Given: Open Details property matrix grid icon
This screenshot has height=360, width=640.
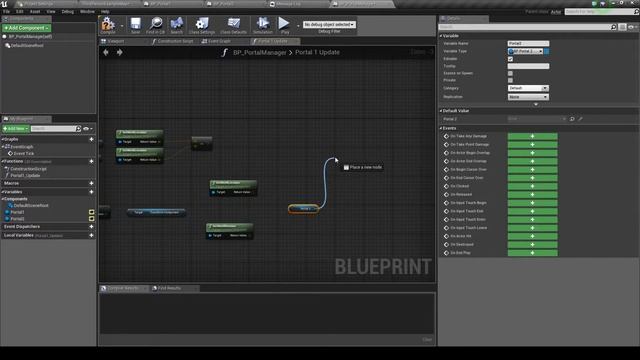Looking at the screenshot, I should (x=622, y=27).
